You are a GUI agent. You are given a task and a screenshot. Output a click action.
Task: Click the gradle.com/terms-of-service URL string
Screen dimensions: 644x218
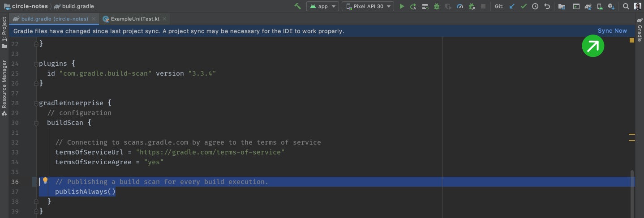[x=210, y=152]
